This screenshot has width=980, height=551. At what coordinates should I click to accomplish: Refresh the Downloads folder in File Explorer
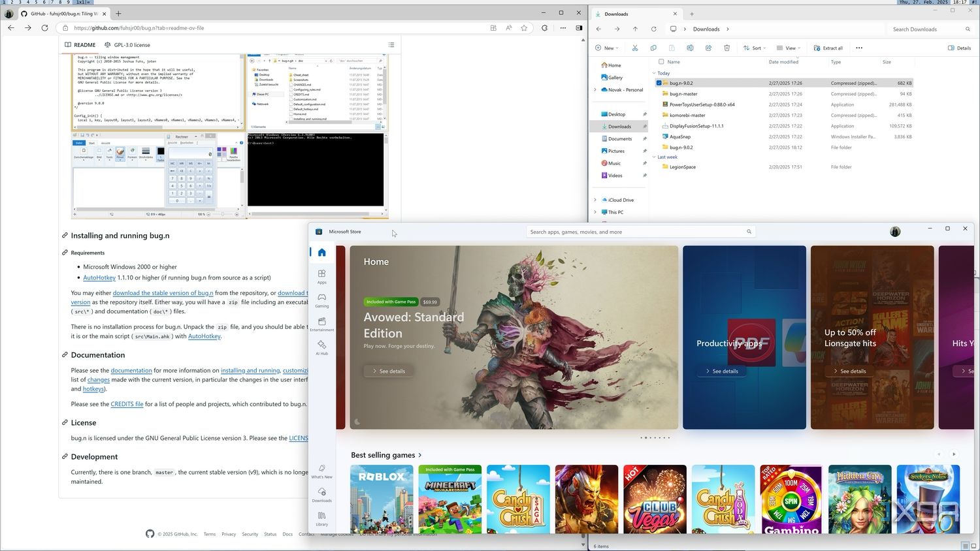[653, 29]
